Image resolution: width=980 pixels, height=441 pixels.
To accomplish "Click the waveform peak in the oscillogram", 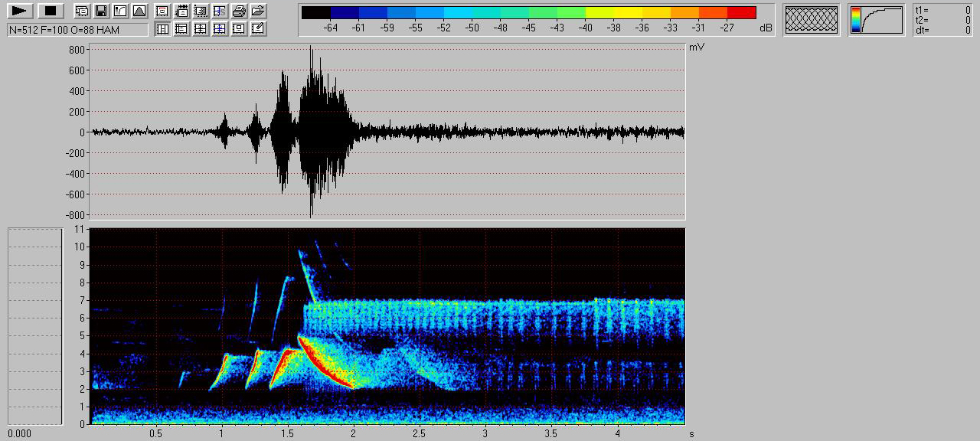I will pyautogui.click(x=311, y=47).
